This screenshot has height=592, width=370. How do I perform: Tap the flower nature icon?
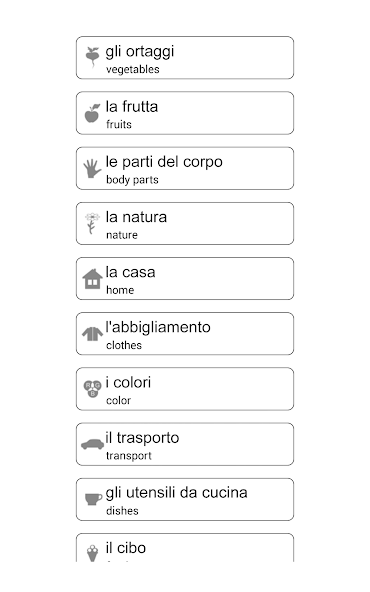click(92, 223)
